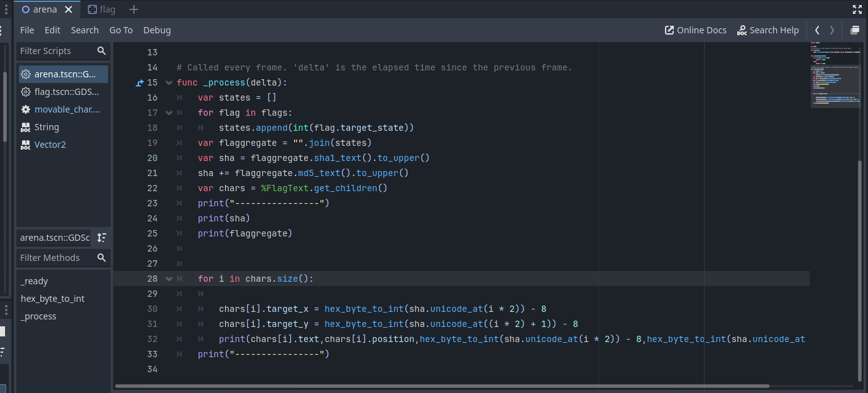Collapse the func _process fold arrow
This screenshot has width=868, height=393.
(168, 82)
